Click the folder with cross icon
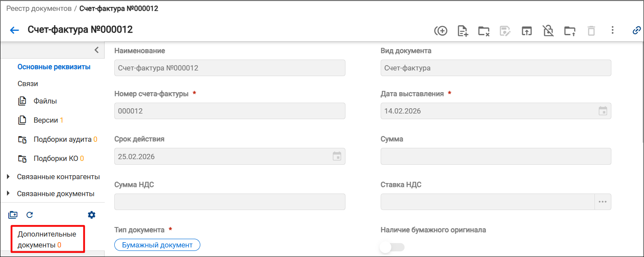Image resolution: width=644 pixels, height=257 pixels. pyautogui.click(x=484, y=30)
